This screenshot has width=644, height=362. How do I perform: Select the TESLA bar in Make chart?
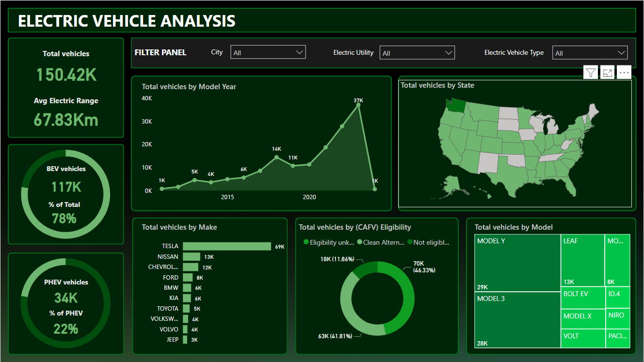click(226, 246)
